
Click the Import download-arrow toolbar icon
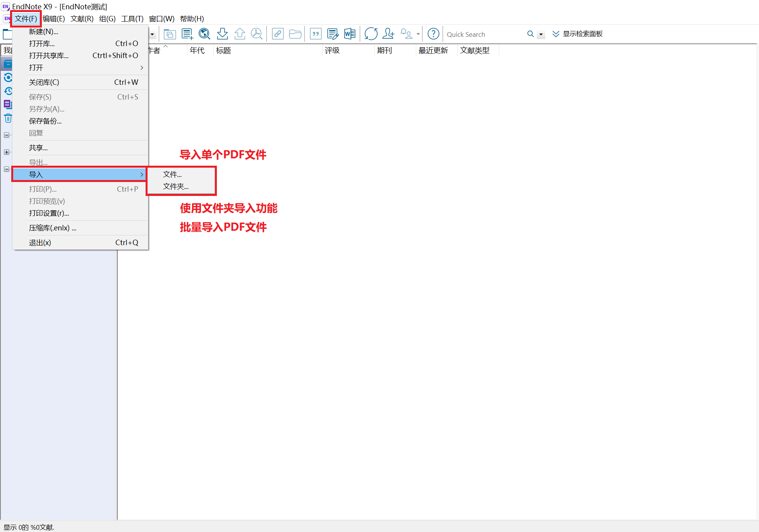pyautogui.click(x=222, y=34)
